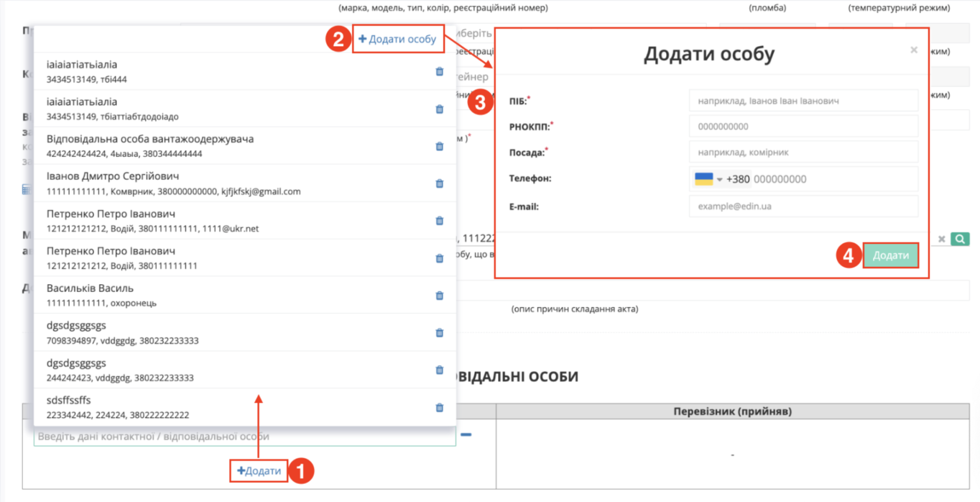
Task: Focus the Посада input field
Action: (x=803, y=152)
